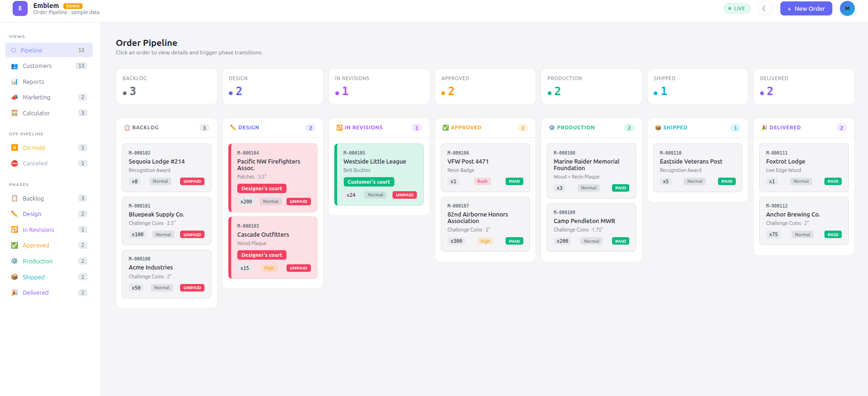Click the Calculator sidebar icon
This screenshot has height=396, width=868.
(15, 113)
